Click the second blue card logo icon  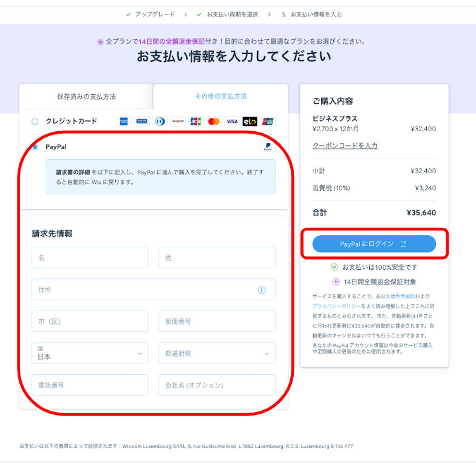142,122
